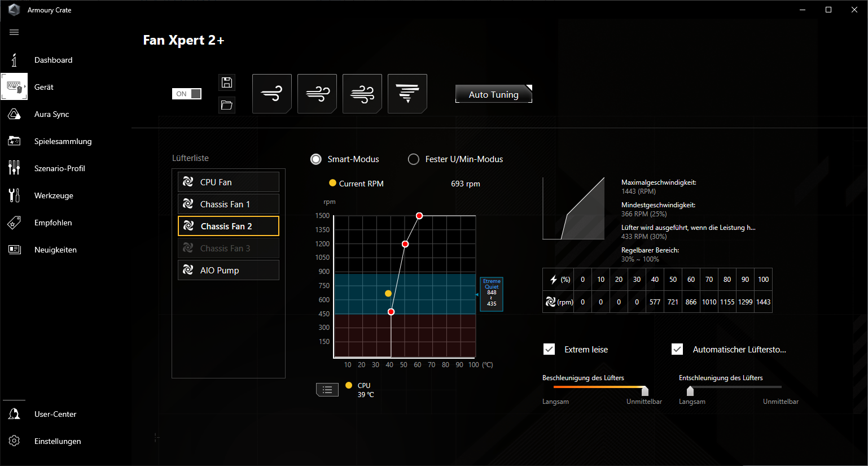Select CPU Fan in the Lüfterliste
868x466 pixels.
[x=229, y=182]
